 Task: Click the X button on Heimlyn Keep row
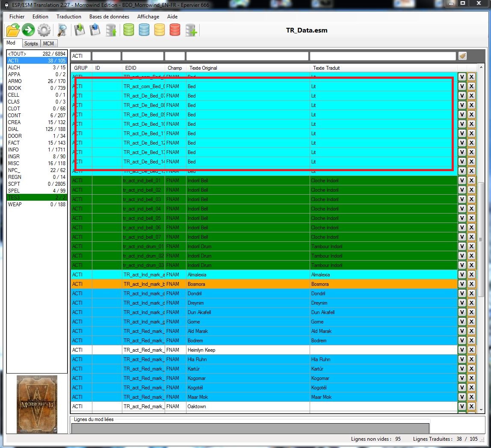(471, 350)
